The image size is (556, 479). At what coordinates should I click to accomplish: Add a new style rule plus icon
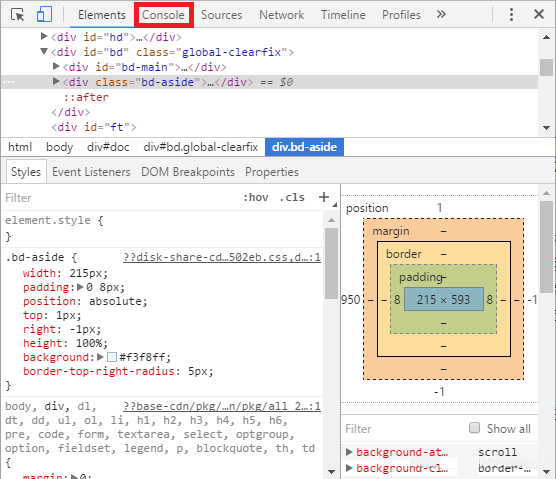324,197
